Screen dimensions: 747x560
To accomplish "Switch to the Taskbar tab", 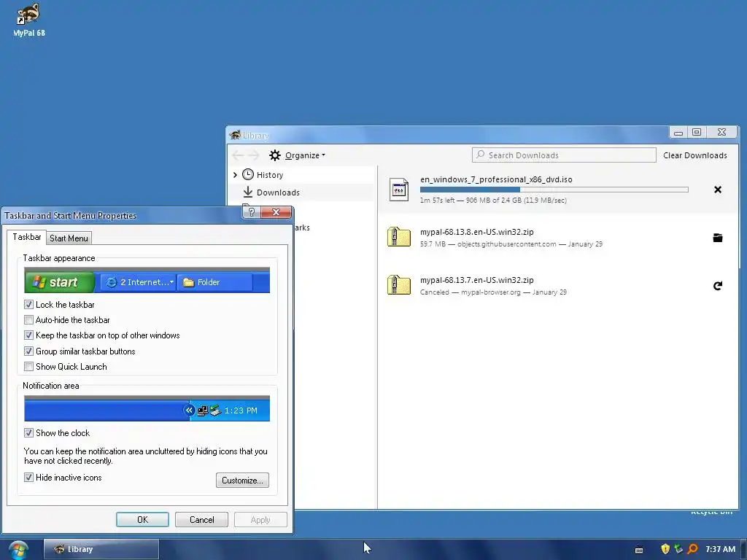I will (27, 237).
